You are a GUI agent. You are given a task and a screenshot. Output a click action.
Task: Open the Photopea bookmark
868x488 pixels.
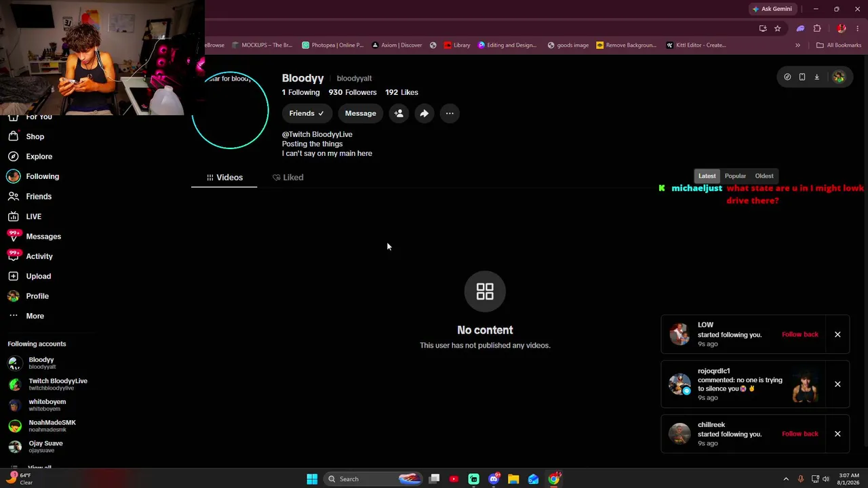[332, 45]
